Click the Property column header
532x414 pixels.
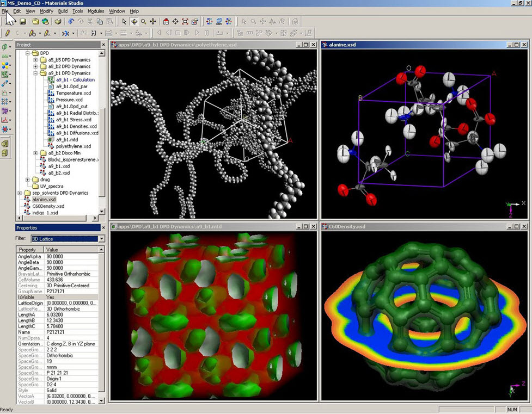27,250
